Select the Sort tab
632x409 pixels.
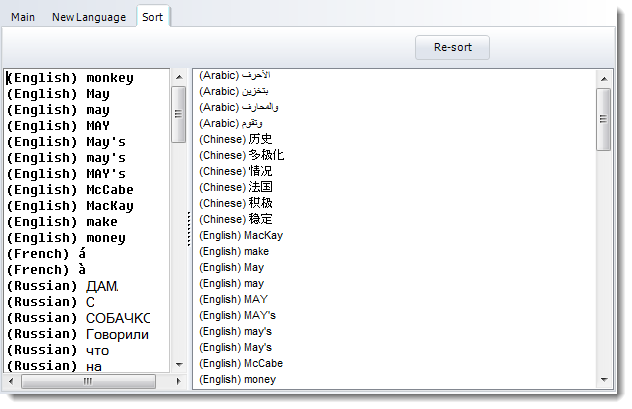[153, 17]
